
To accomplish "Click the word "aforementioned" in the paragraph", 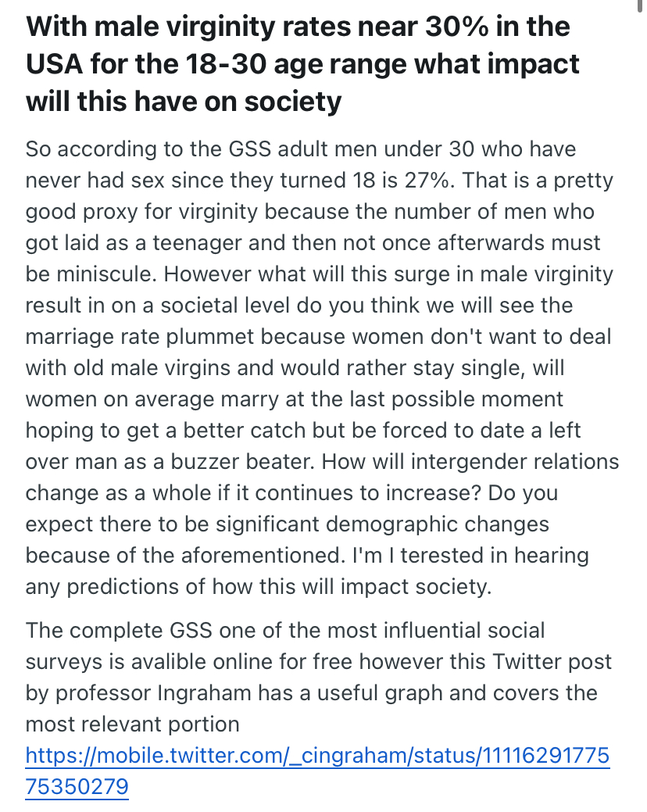I will (263, 556).
